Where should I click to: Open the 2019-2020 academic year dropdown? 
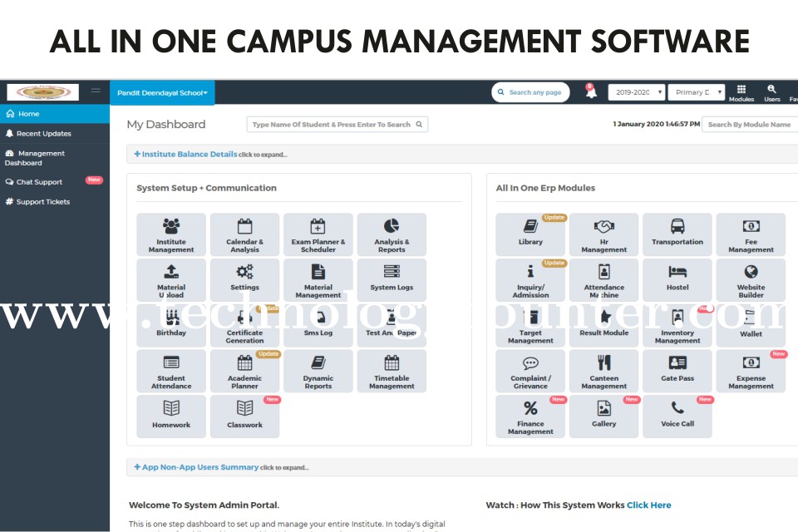pyautogui.click(x=637, y=92)
